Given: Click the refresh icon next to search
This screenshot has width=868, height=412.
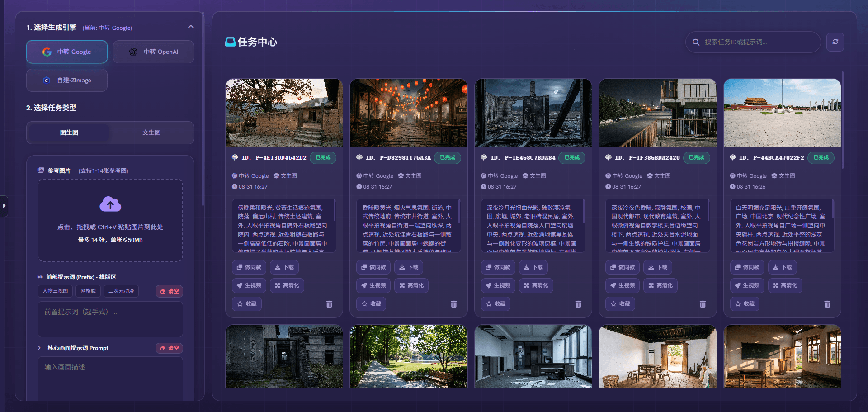Looking at the screenshot, I should 835,42.
